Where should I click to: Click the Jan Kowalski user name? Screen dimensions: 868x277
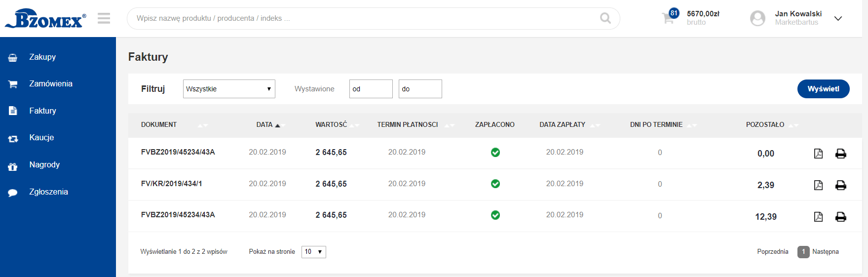click(x=798, y=14)
